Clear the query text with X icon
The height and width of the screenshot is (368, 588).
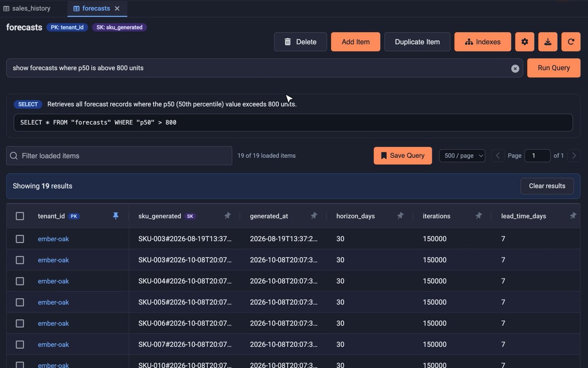[x=515, y=68]
